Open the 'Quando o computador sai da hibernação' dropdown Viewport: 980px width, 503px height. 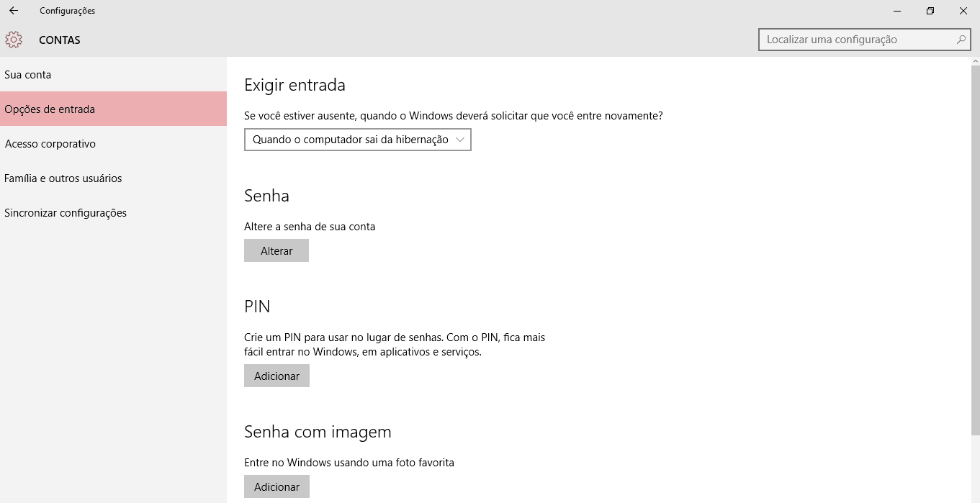pyautogui.click(x=358, y=140)
